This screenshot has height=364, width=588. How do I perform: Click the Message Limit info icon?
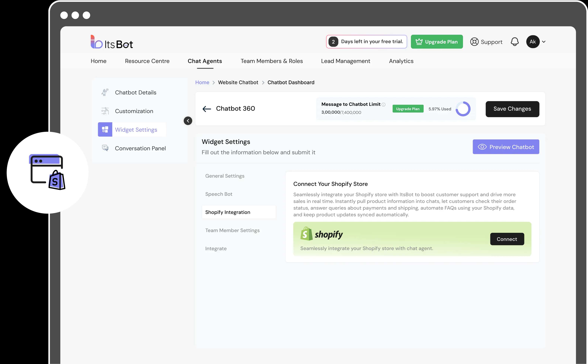tap(384, 104)
